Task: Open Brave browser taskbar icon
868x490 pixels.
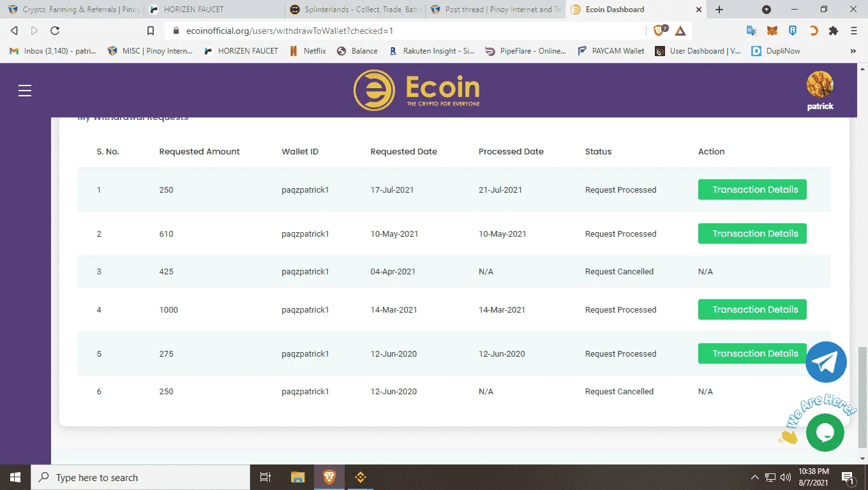Action: click(x=329, y=477)
